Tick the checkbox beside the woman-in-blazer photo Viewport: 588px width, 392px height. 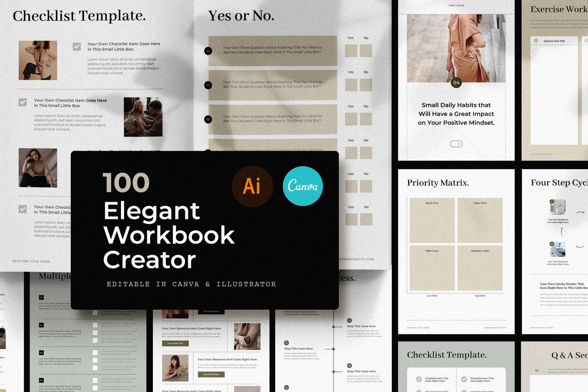[x=77, y=46]
